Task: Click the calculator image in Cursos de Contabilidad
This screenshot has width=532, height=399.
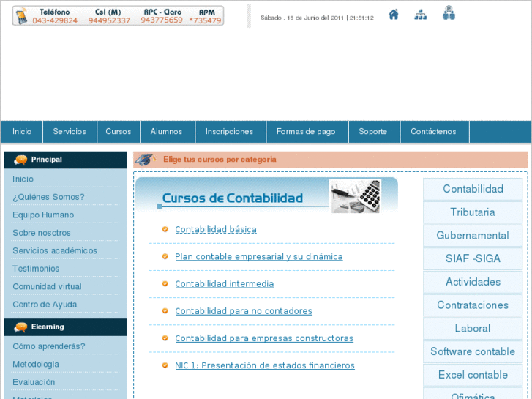Action: 355,196
